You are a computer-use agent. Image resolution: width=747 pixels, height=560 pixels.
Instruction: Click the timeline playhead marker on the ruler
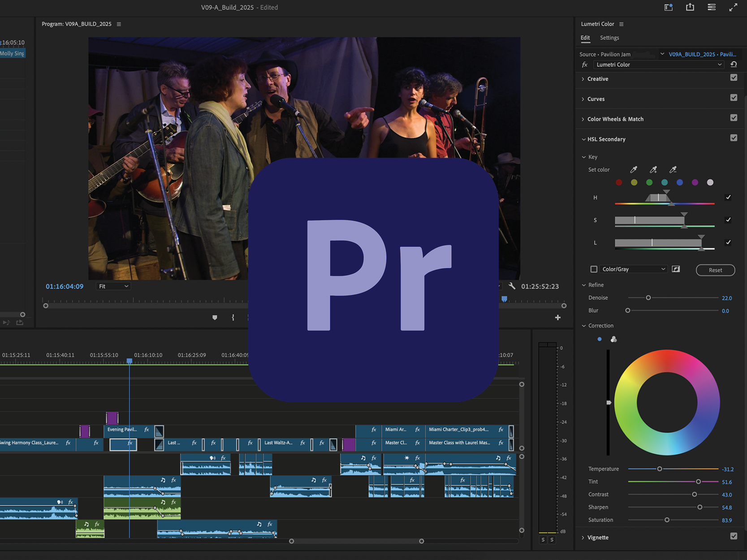tap(130, 361)
